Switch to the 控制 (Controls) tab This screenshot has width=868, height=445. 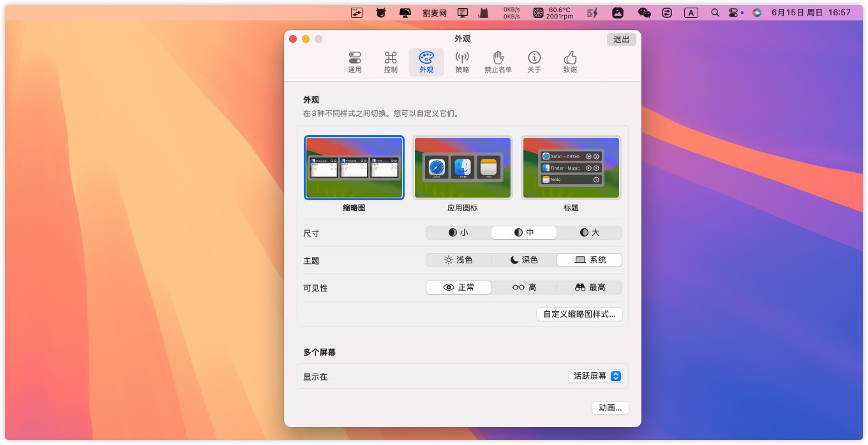click(x=391, y=62)
